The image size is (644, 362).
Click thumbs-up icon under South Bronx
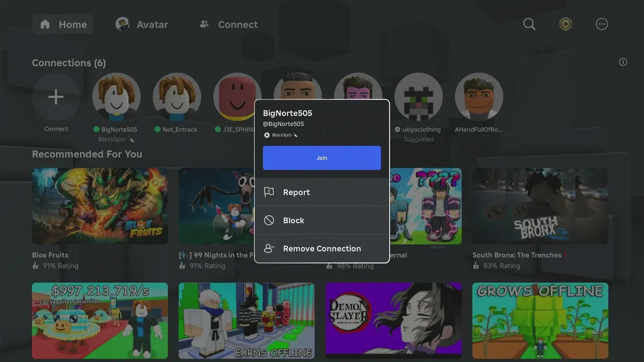click(476, 265)
